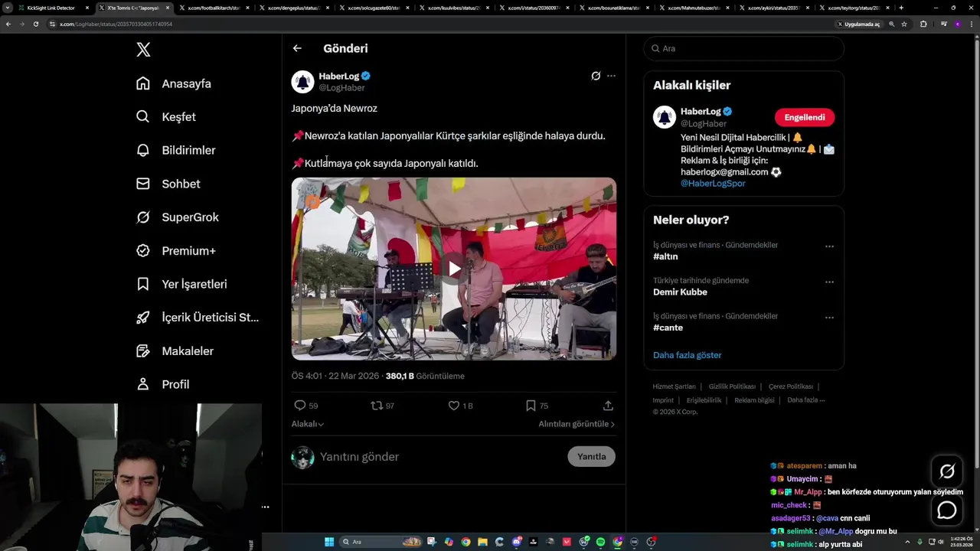
Task: Open Erişilebilirlik footer link
Action: tap(704, 400)
